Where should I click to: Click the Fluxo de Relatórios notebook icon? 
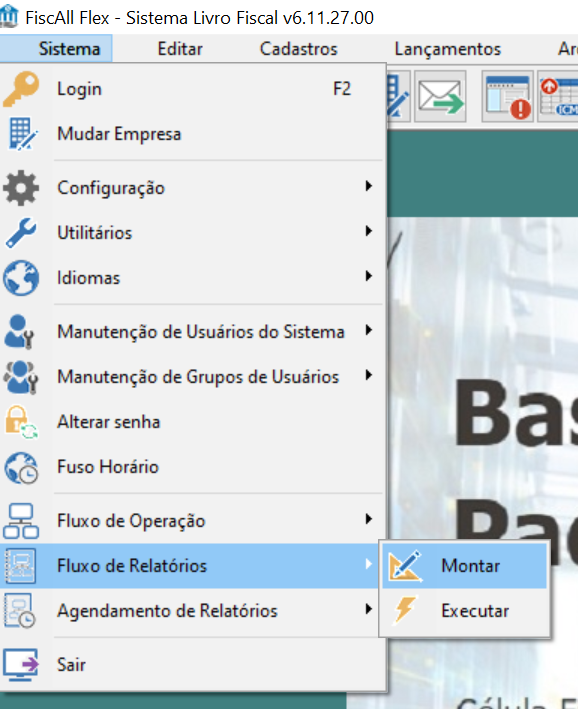(x=20, y=566)
